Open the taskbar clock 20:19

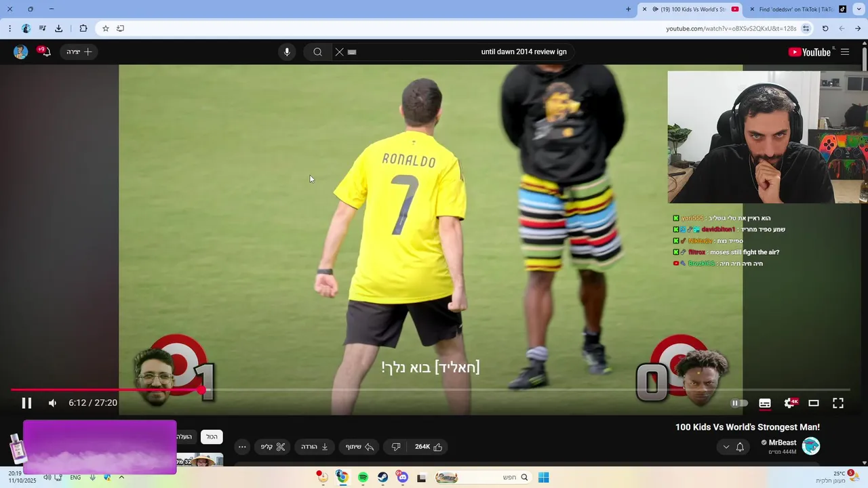[22, 477]
